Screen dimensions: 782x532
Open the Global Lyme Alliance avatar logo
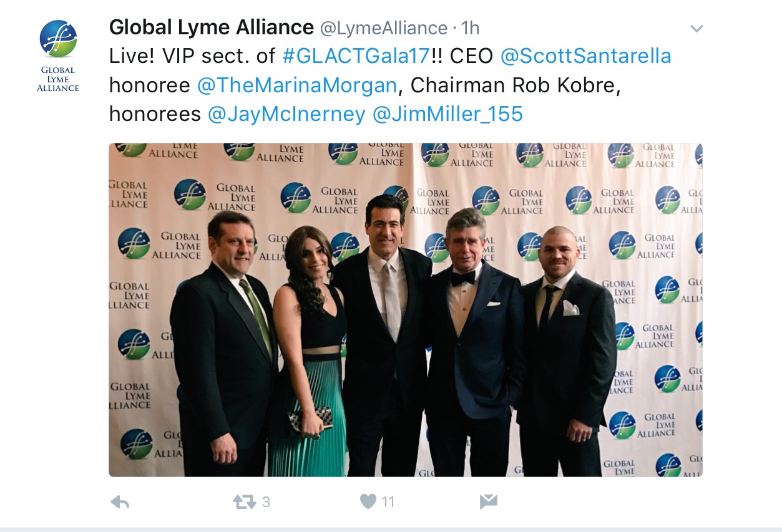click(x=58, y=39)
